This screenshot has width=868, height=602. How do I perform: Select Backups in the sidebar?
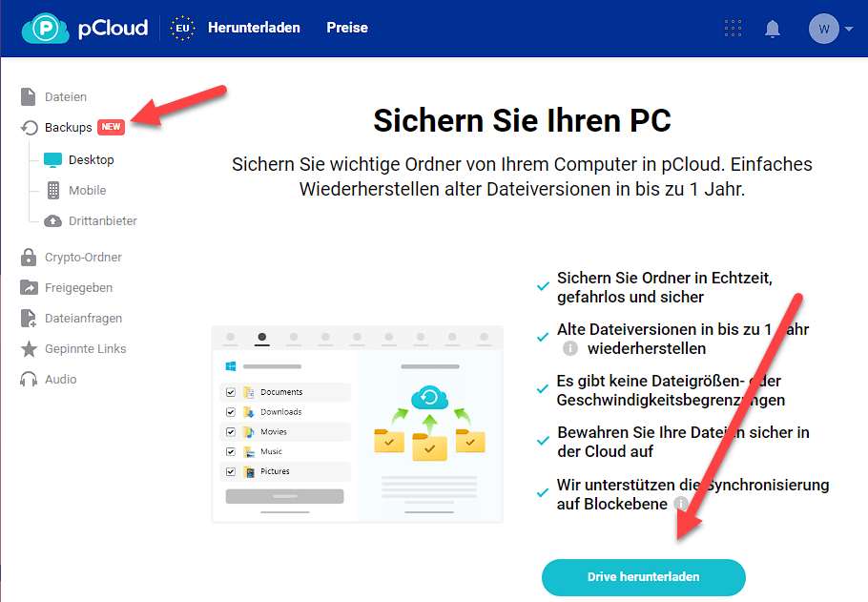click(68, 128)
